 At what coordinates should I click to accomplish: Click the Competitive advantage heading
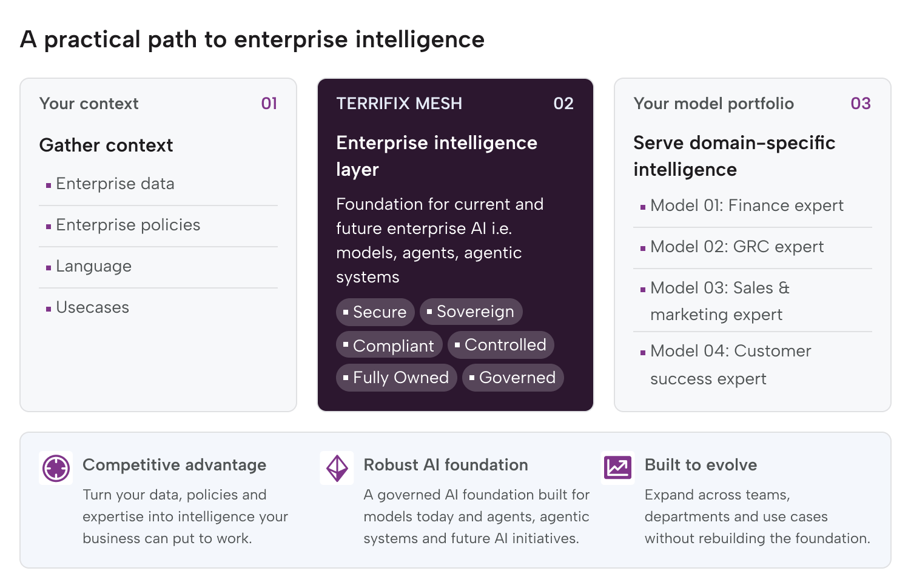point(175,465)
